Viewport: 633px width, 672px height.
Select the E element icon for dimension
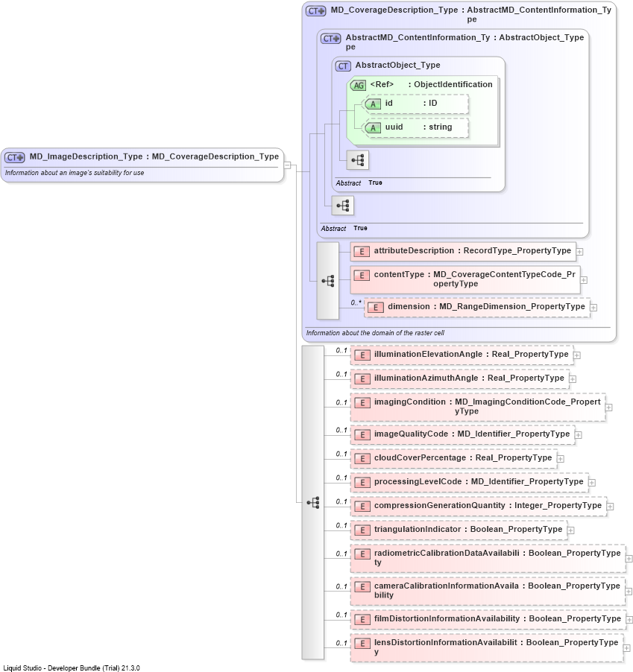pos(375,307)
